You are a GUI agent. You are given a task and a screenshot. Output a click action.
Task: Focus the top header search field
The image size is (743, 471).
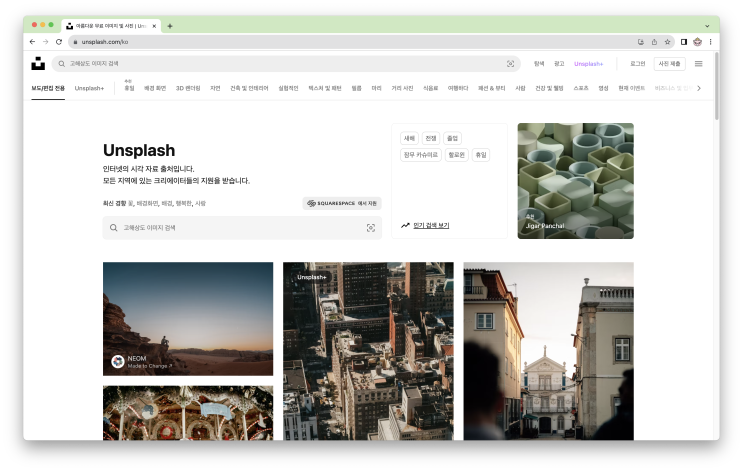click(286, 63)
